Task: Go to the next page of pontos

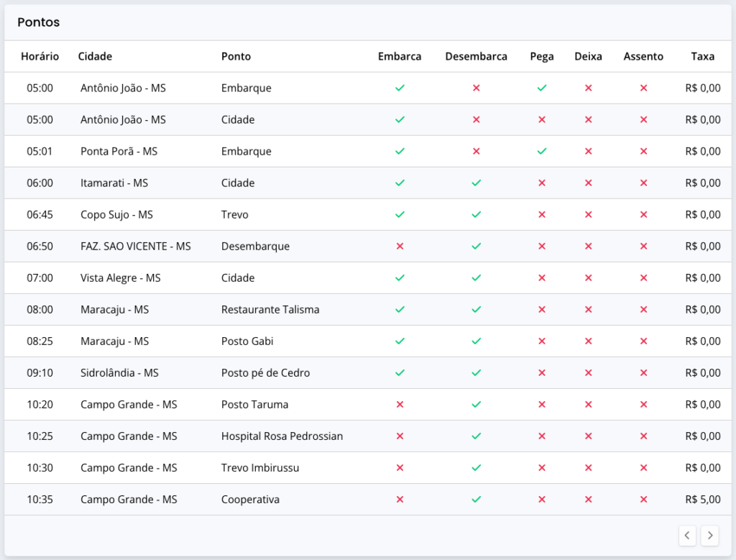Action: (709, 535)
